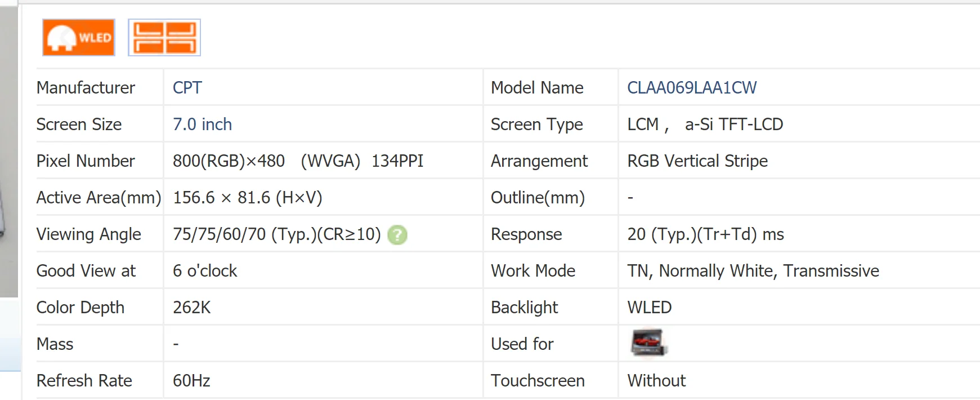Click the 156.6 × 81.6 active area value
Image resolution: width=980 pixels, height=400 pixels.
(247, 198)
